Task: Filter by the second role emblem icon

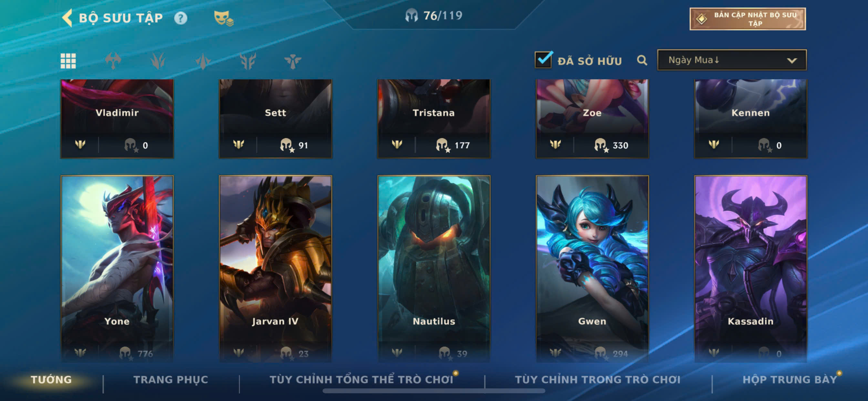Action: (158, 61)
